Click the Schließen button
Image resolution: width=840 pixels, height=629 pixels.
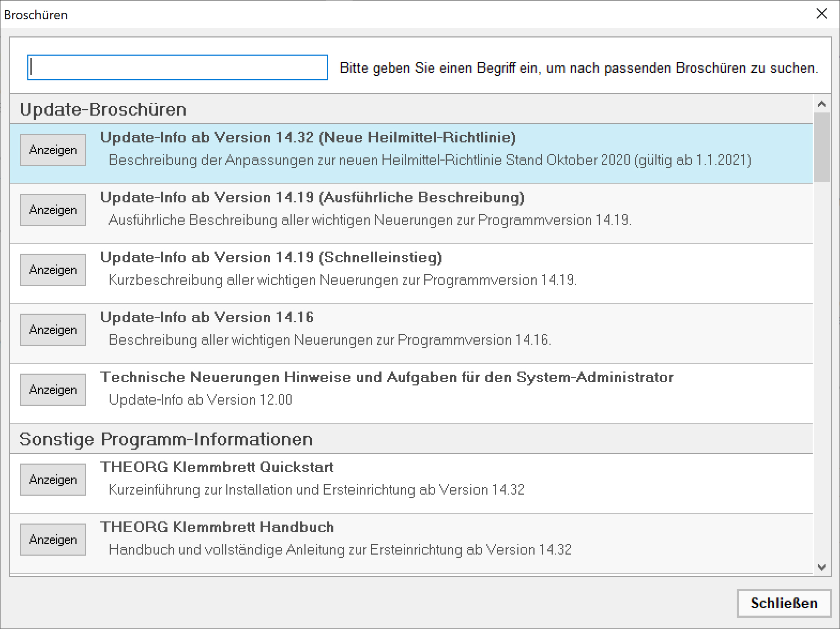[x=783, y=603]
